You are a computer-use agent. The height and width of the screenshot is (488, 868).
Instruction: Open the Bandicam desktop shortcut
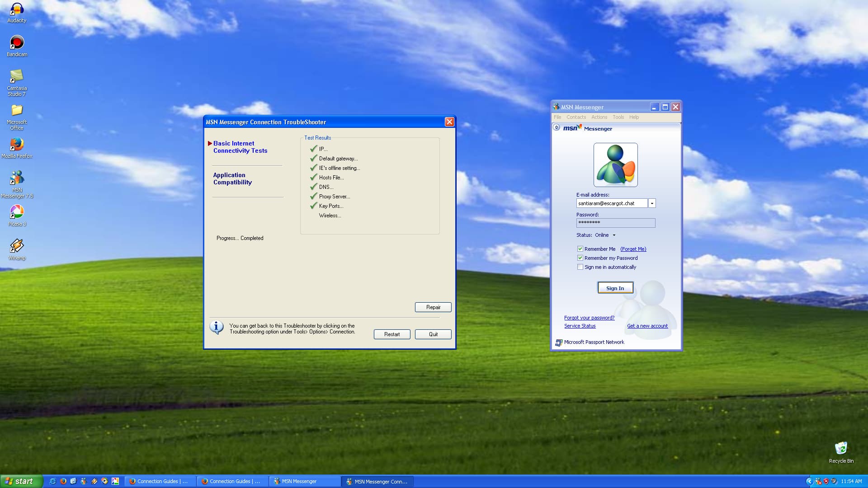[17, 43]
